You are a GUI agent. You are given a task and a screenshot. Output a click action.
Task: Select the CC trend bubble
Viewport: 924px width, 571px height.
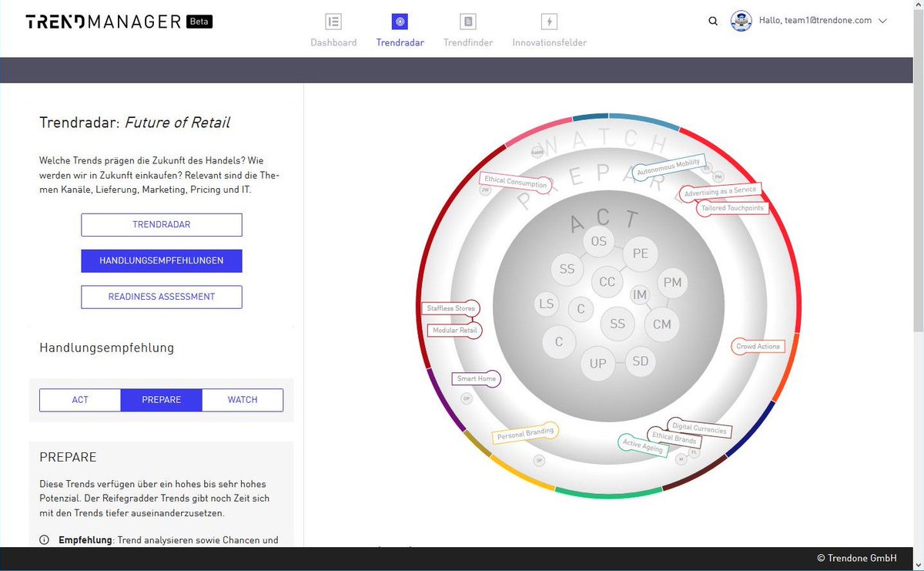point(607,281)
